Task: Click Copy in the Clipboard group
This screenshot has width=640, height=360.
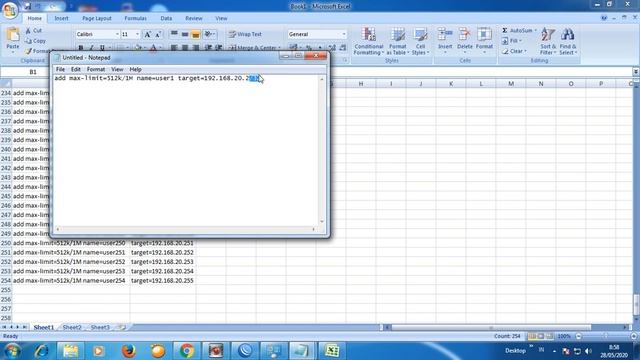Action: click(x=36, y=41)
